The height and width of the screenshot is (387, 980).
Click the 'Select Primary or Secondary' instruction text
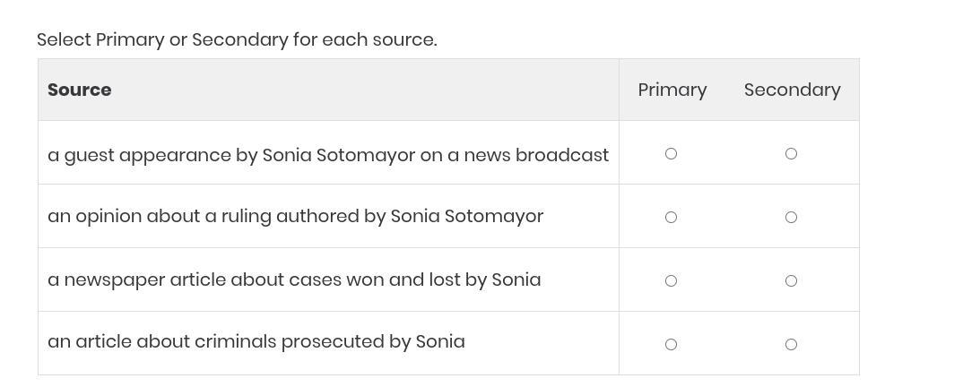[237, 39]
